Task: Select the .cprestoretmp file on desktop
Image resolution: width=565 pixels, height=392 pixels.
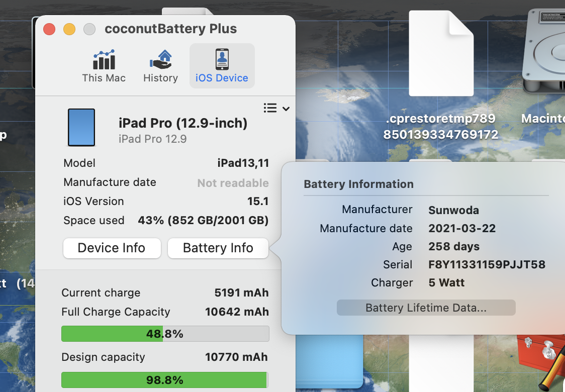Action: point(441,53)
